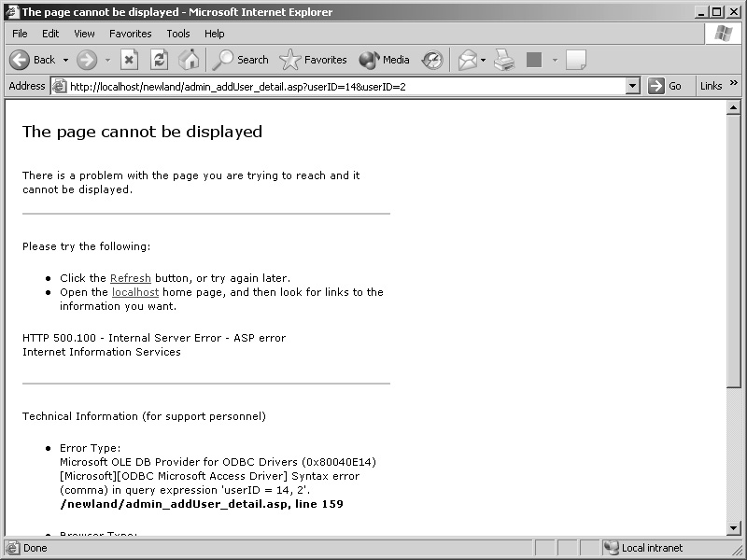Maximize the Internet Explorer window
The height and width of the screenshot is (560, 747).
point(716,12)
